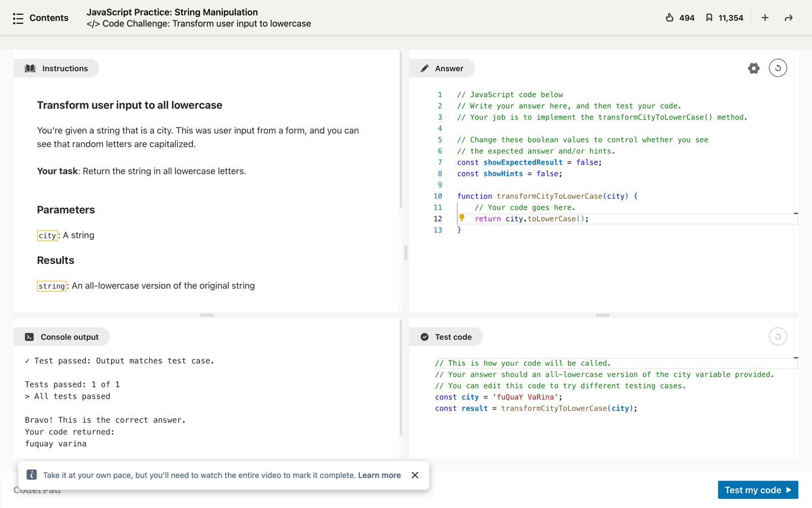Reset the Answer code with refresh icon

[777, 68]
